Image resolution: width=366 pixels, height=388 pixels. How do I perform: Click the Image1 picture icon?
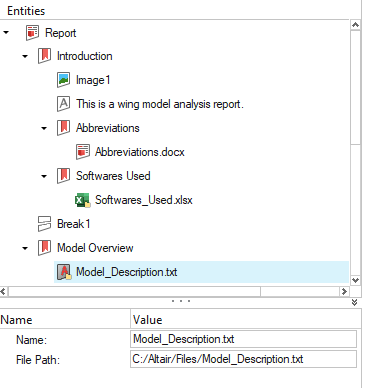click(x=63, y=80)
